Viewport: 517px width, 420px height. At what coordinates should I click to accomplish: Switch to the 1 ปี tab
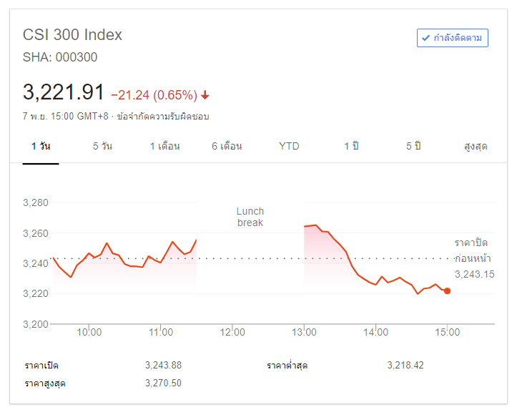point(351,146)
